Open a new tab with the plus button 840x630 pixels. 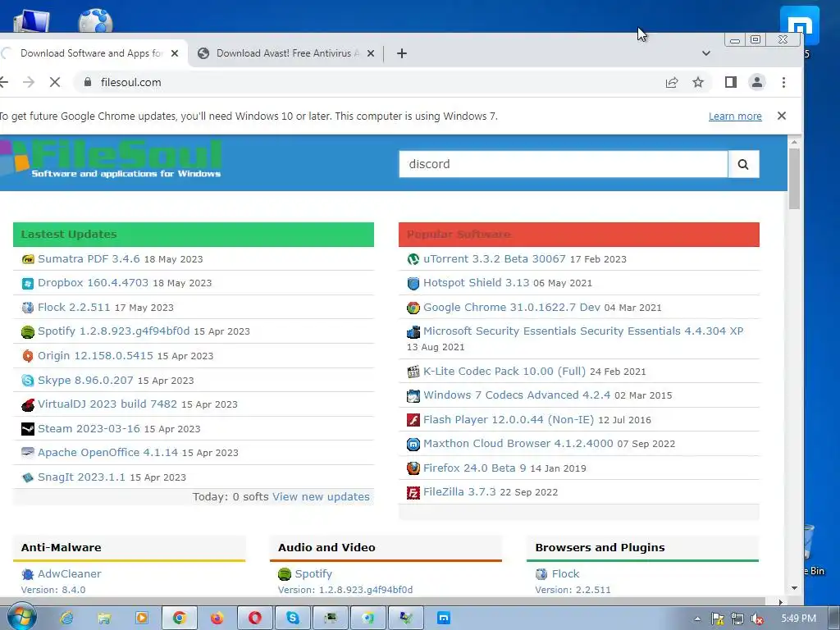pos(402,53)
